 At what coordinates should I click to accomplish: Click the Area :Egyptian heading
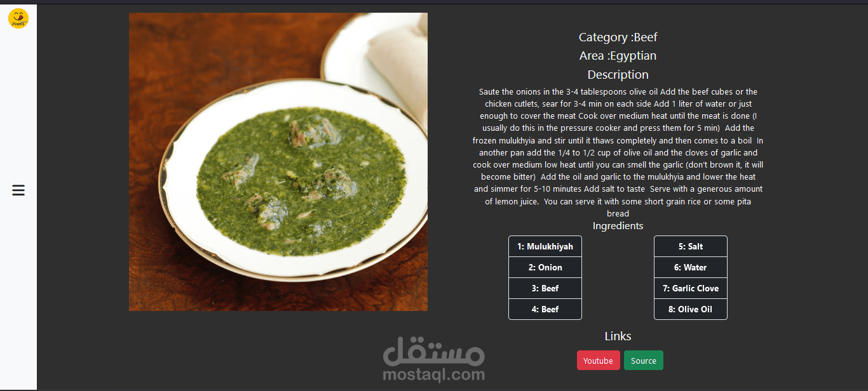tap(618, 56)
